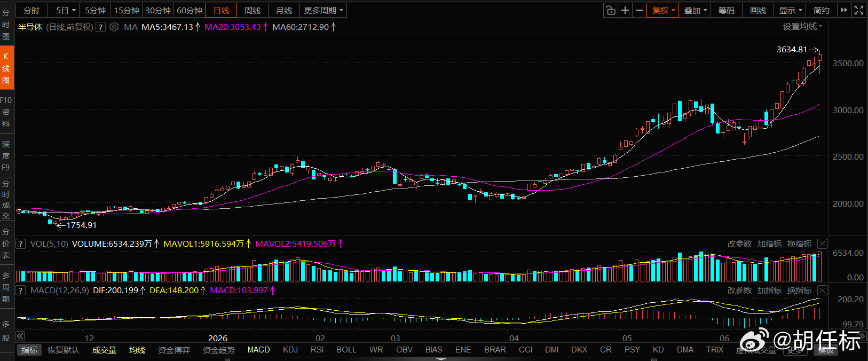The width and height of the screenshot is (868, 361).
Task: Toggle the 均线 moving average display
Action: pyautogui.click(x=137, y=350)
